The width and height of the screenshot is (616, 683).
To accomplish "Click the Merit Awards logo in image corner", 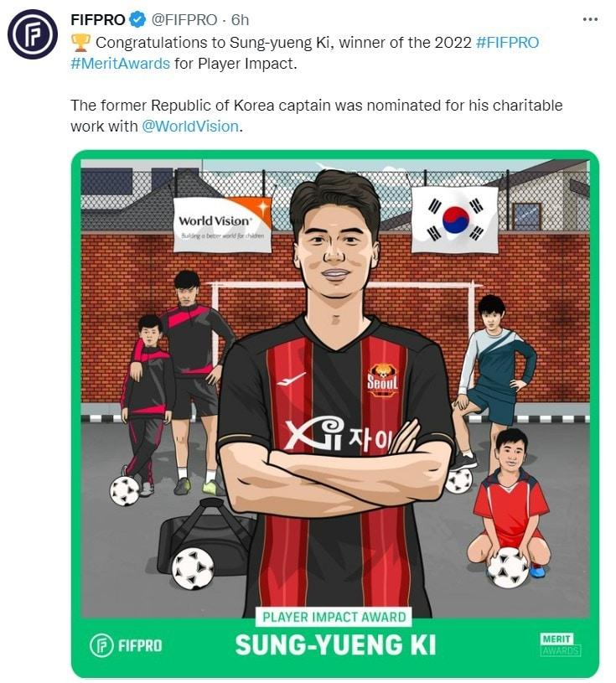I will (x=560, y=644).
